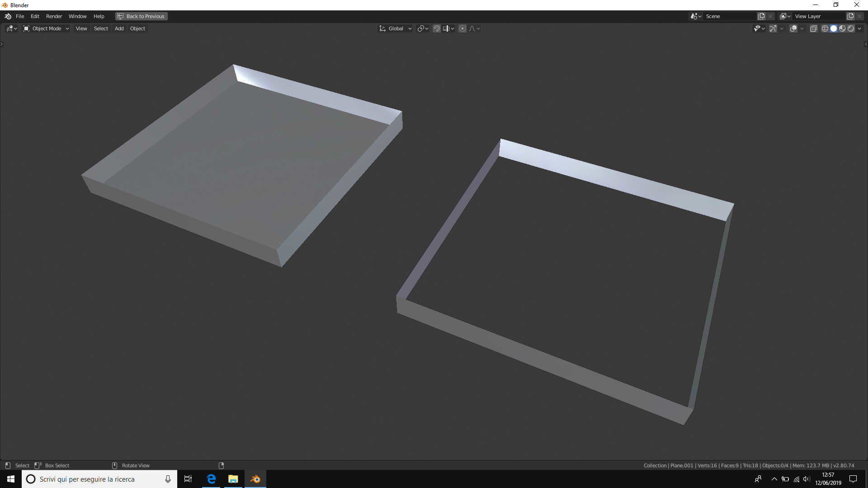Switch to Solid viewport shading
Image resolution: width=868 pixels, height=488 pixels.
[x=834, y=28]
